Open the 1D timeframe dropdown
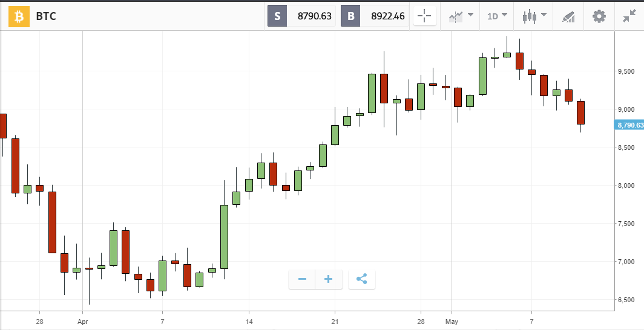Image resolution: width=644 pixels, height=330 pixels. click(x=497, y=16)
